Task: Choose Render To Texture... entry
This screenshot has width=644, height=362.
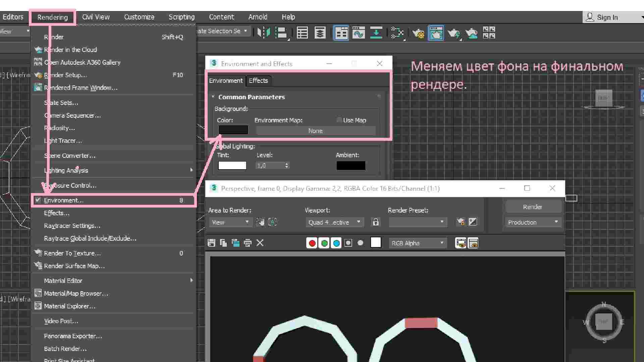Action: tap(113, 253)
